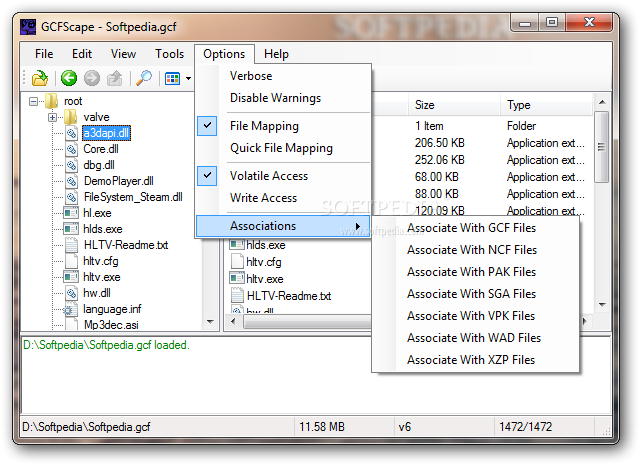Click status bar text 1472/1472
Image resolution: width=640 pixels, height=465 pixels.
526,427
